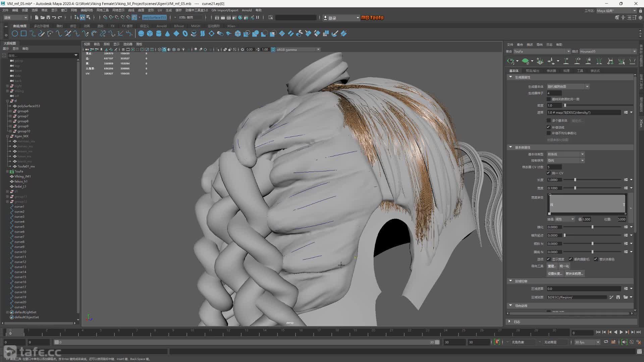Click the new scene icon
Image resolution: width=644 pixels, height=362 pixels.
click(37, 17)
